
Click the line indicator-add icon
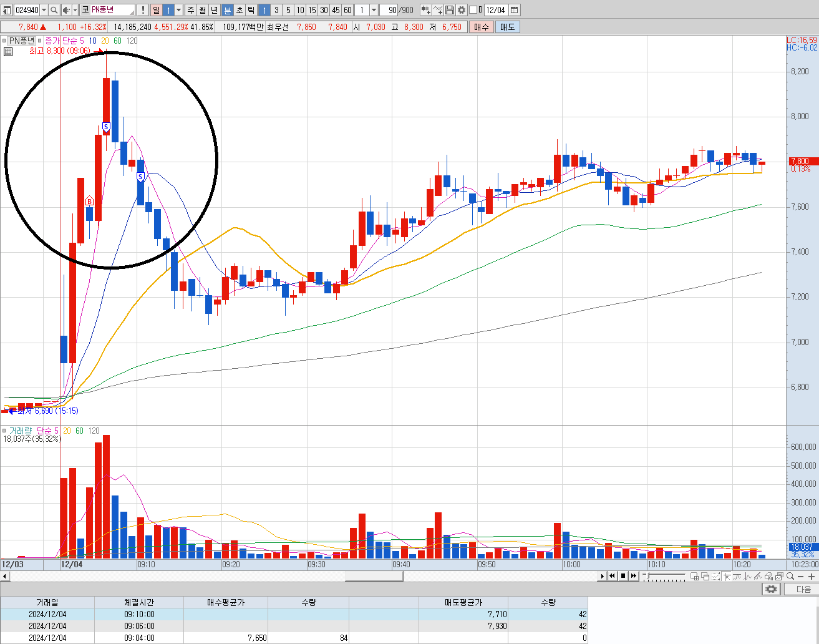pyautogui.click(x=439, y=10)
